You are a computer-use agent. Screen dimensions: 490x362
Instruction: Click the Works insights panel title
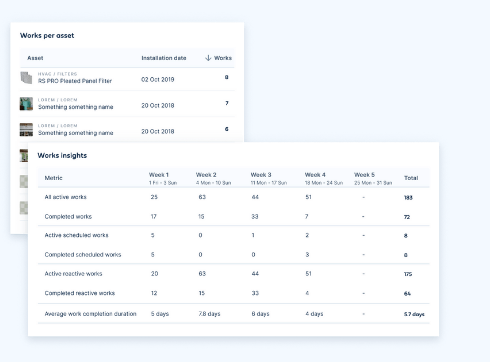62,155
